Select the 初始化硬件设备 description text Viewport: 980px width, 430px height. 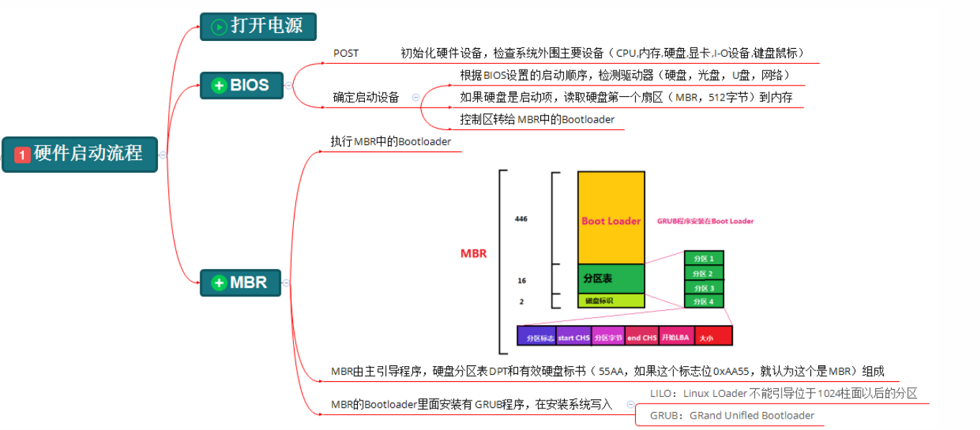(x=602, y=53)
